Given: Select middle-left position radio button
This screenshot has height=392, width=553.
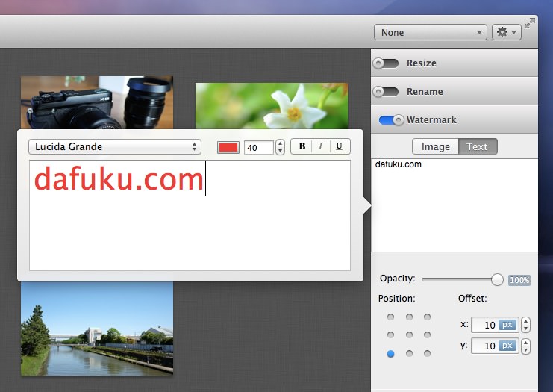Looking at the screenshot, I should click(390, 335).
